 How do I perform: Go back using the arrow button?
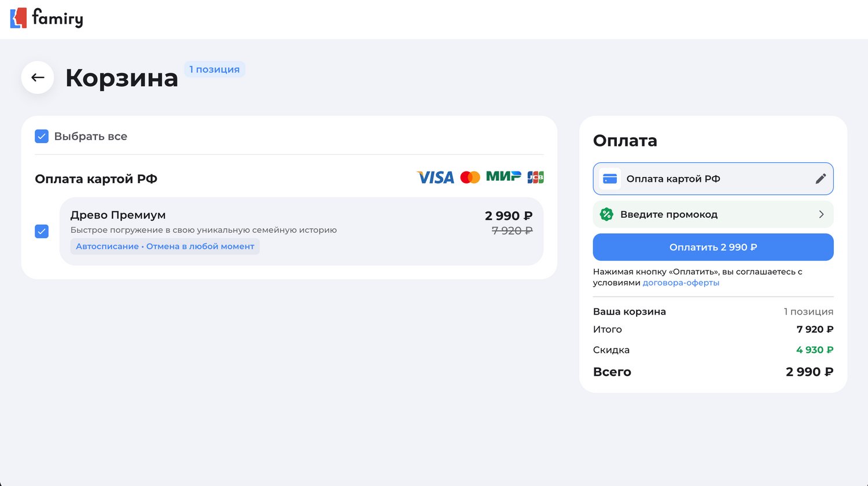(x=38, y=78)
